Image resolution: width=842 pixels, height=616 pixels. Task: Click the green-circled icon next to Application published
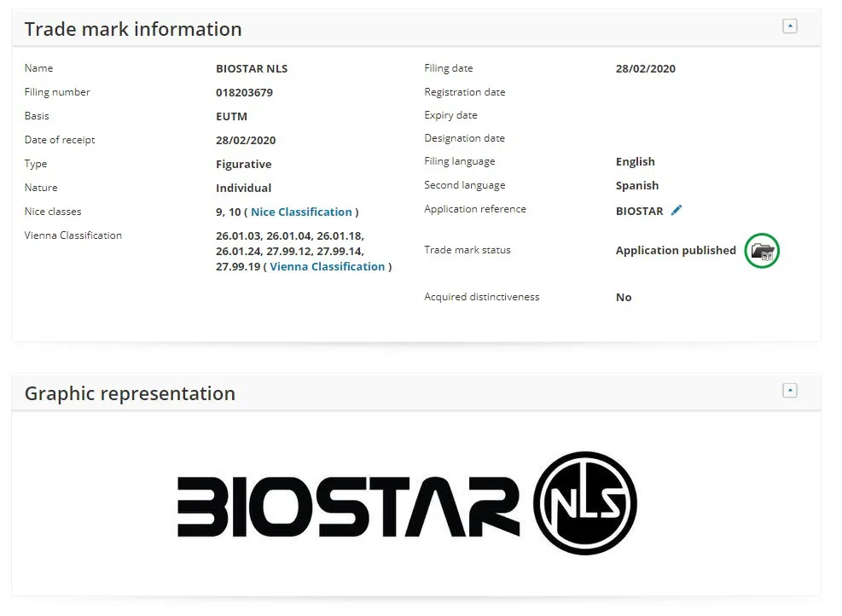762,251
